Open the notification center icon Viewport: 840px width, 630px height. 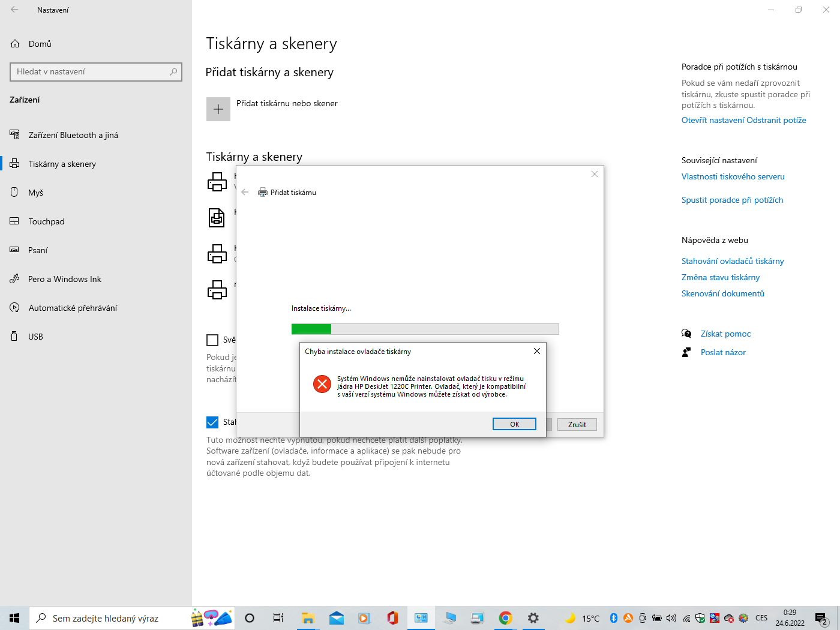click(x=821, y=618)
